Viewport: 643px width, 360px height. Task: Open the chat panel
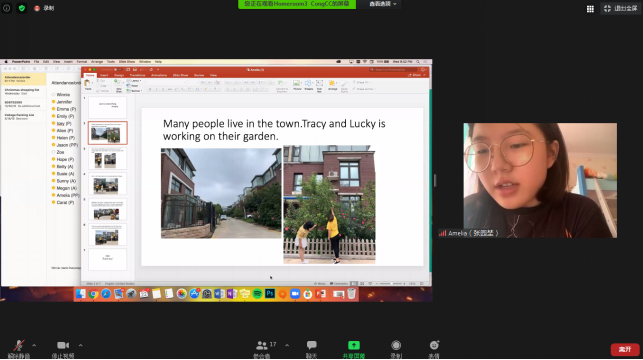coord(311,348)
